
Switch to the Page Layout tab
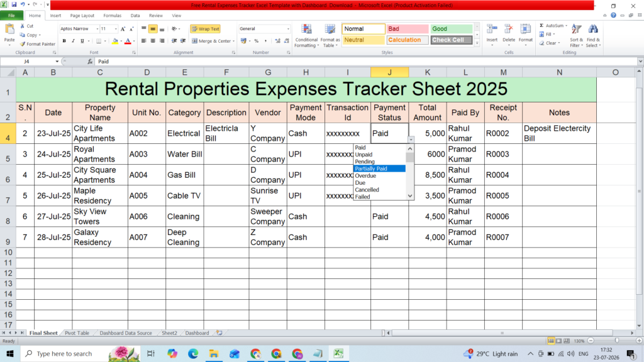(82, 16)
